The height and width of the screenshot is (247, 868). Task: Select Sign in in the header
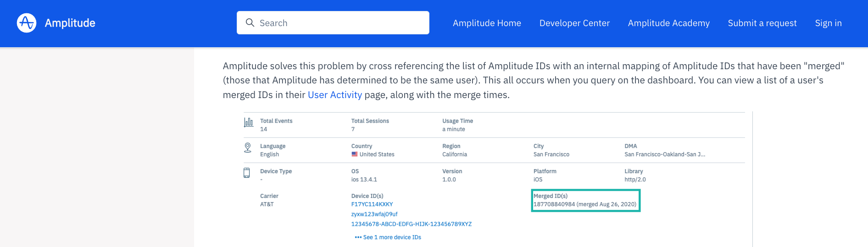[829, 23]
